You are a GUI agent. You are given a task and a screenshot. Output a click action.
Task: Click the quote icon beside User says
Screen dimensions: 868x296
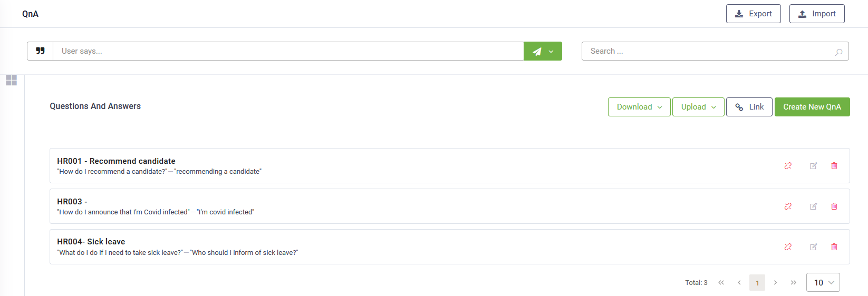tap(40, 51)
